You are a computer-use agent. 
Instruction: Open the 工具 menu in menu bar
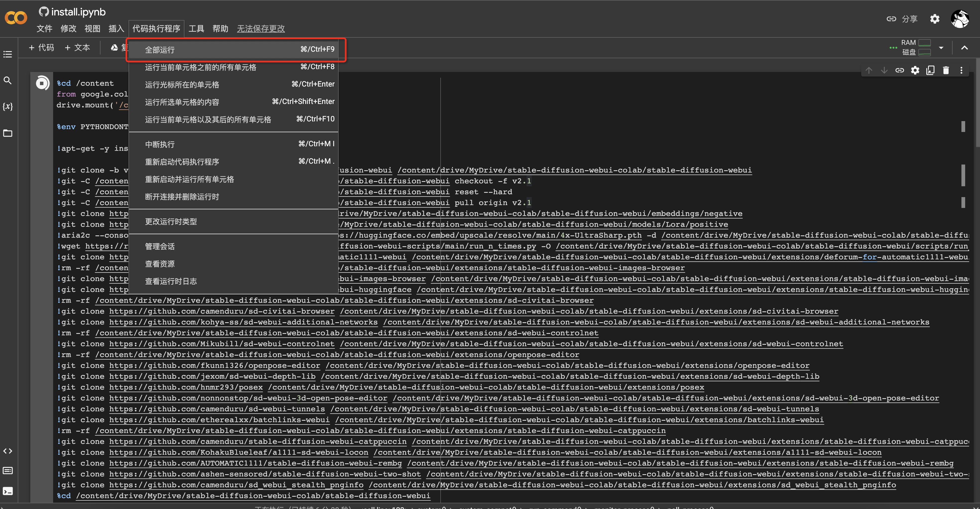(196, 29)
